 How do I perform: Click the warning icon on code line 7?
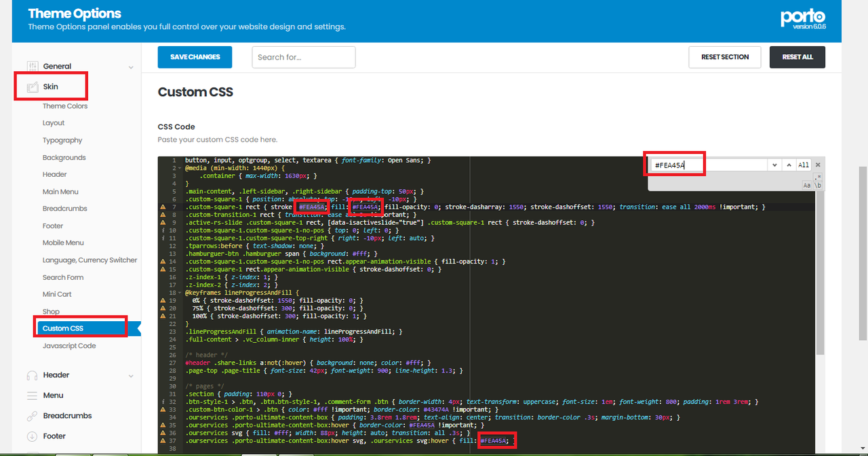click(163, 207)
